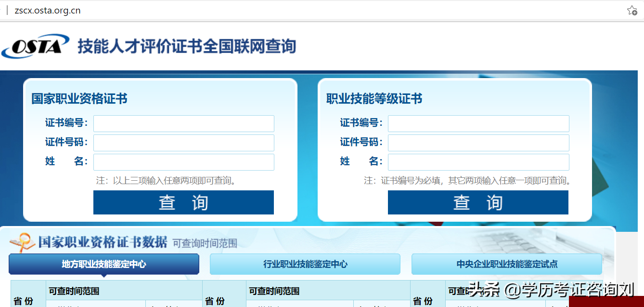Click 证书编号 label in 国家职业资格证书 panel

[66, 123]
